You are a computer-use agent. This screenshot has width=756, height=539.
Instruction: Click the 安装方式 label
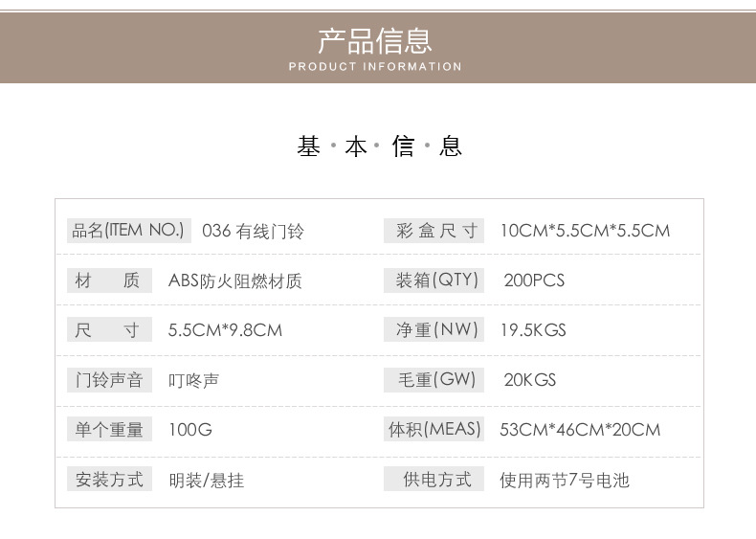click(108, 480)
